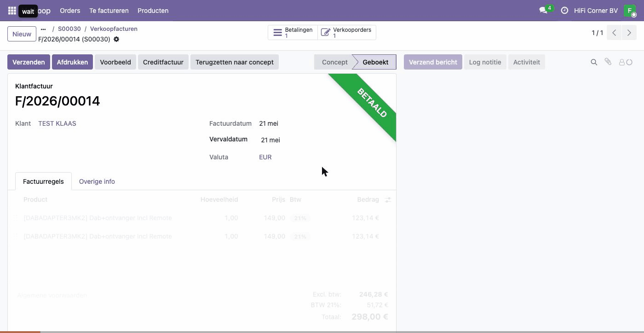This screenshot has height=333, width=644.
Task: Open the Verkooporders smart button
Action: [347, 33]
